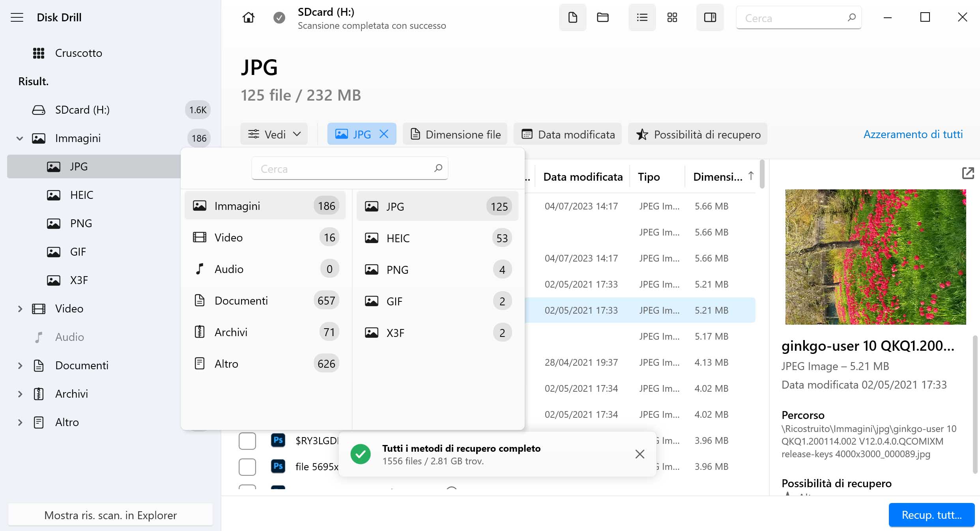
Task: Check the box for $RY3LGD file
Action: (x=247, y=441)
